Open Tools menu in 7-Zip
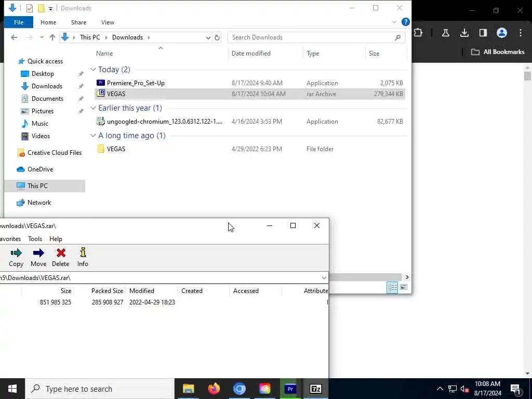This screenshot has height=399, width=532. click(x=35, y=239)
